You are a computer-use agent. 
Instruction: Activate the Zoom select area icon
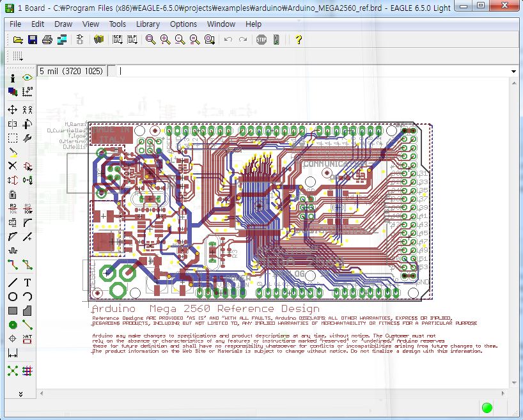click(x=210, y=40)
